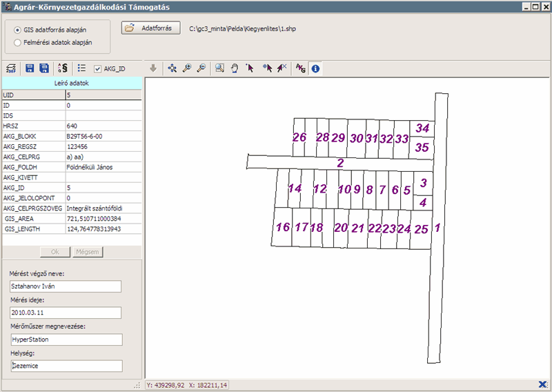Activate the zoom window rectangle tool
552x392 pixels.
click(x=219, y=68)
